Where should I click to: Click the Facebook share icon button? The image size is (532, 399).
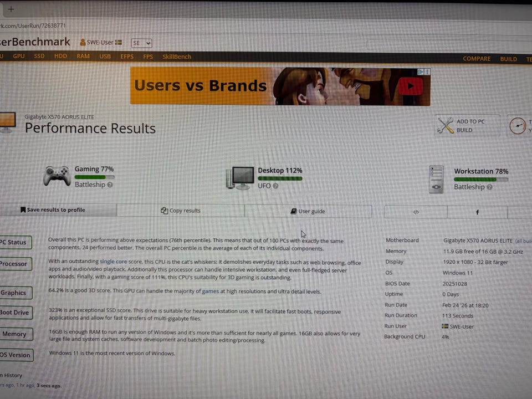[x=477, y=212]
